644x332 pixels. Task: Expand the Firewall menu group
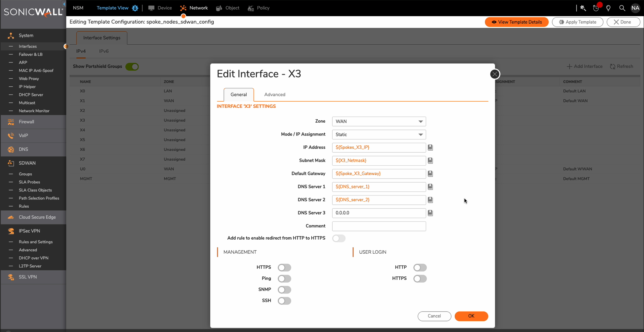33,122
